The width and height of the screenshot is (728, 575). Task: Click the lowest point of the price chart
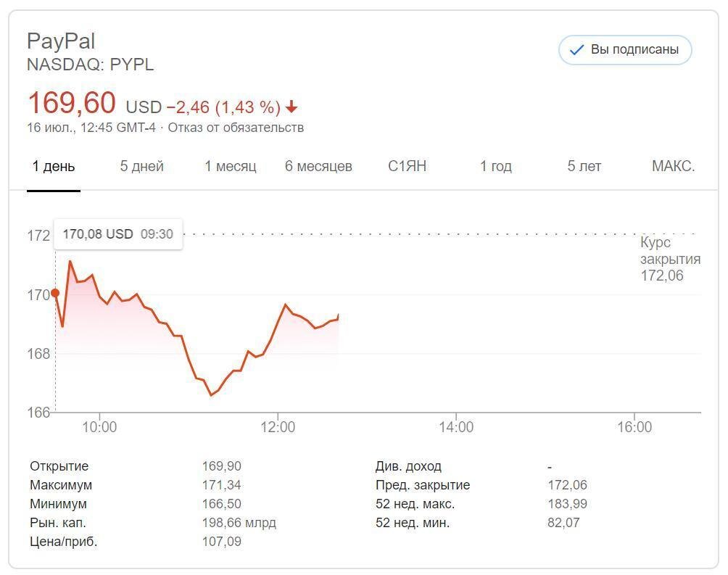[x=211, y=395]
